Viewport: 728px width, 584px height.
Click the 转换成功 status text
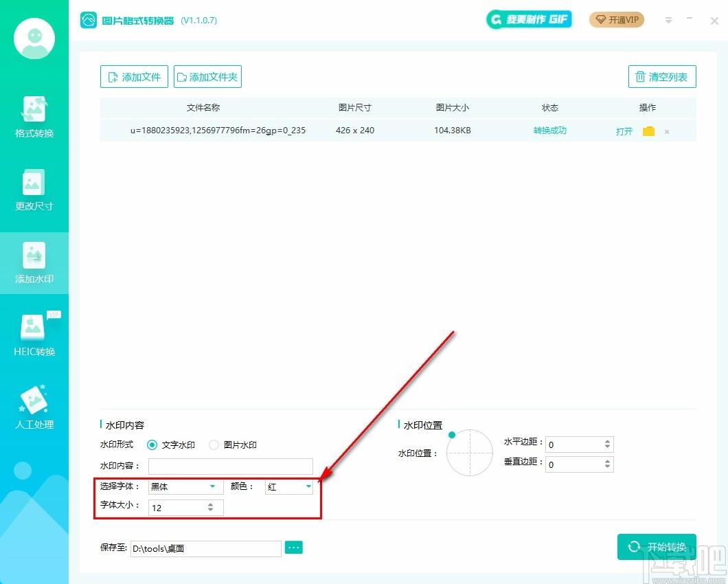[x=549, y=131]
